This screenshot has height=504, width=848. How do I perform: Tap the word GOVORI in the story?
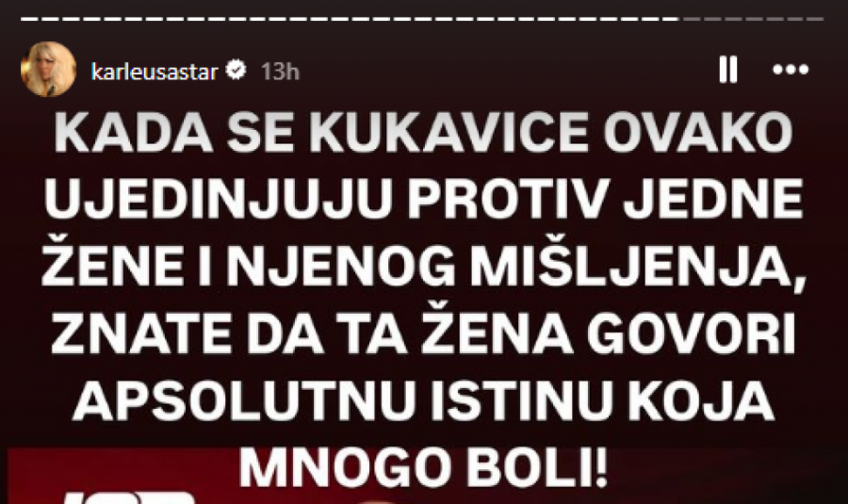pyautogui.click(x=692, y=333)
